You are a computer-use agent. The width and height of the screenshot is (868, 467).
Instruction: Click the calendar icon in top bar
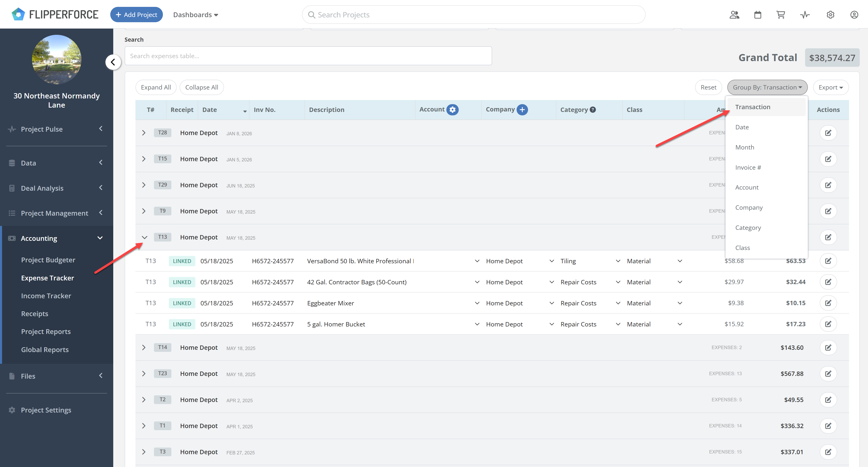757,15
